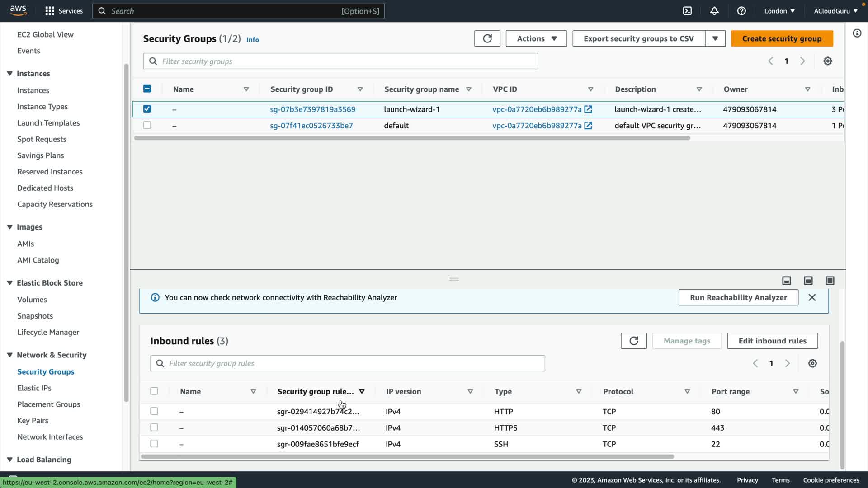Open security group sg-07f41ec0526733be7 link
868x488 pixels.
point(311,126)
